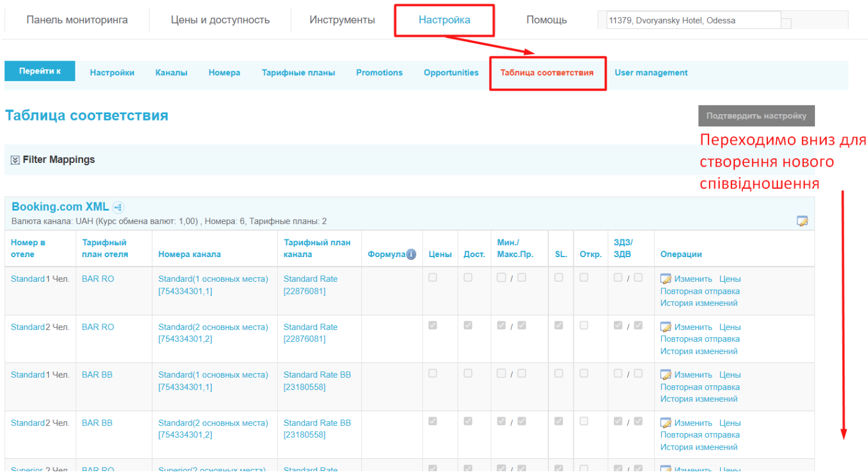Click the info icon next to Формула

[x=411, y=254]
